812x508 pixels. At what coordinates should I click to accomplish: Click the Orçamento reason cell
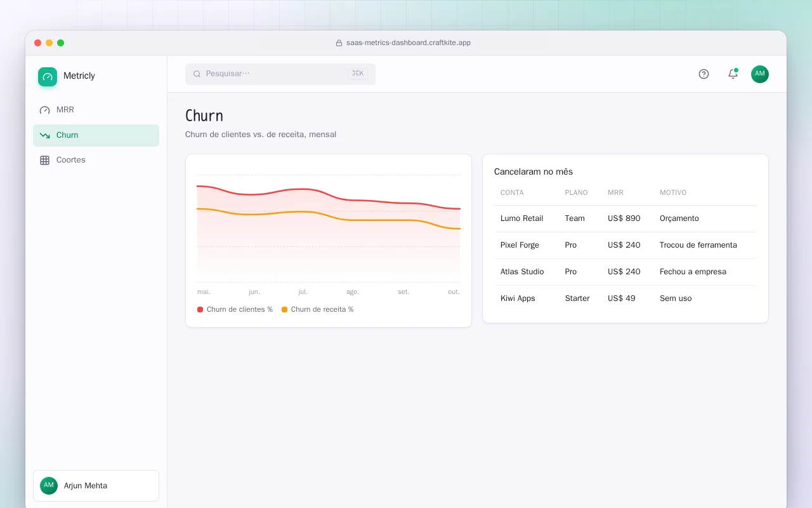tap(679, 218)
